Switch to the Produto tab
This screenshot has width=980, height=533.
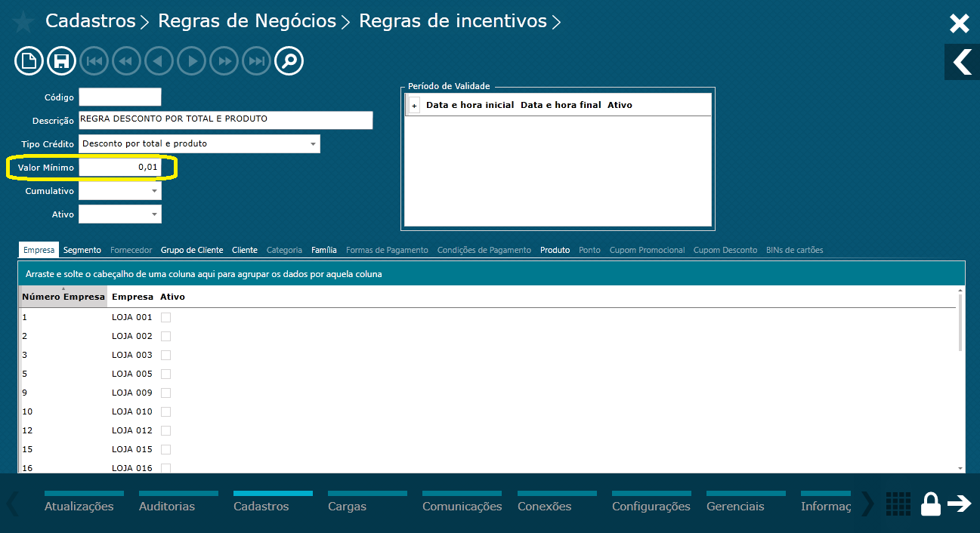point(555,250)
